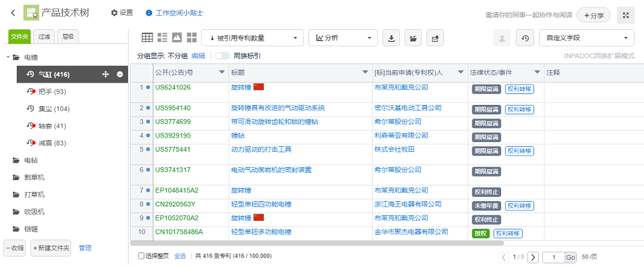Check the 选择整页 checkbox
The image size is (644, 266).
click(x=141, y=256)
